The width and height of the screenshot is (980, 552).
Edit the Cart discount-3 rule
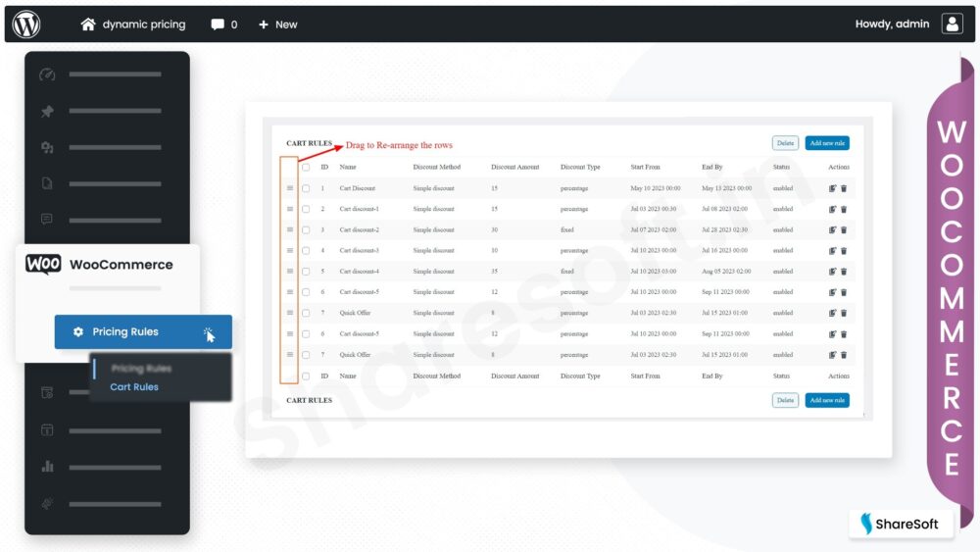(832, 251)
